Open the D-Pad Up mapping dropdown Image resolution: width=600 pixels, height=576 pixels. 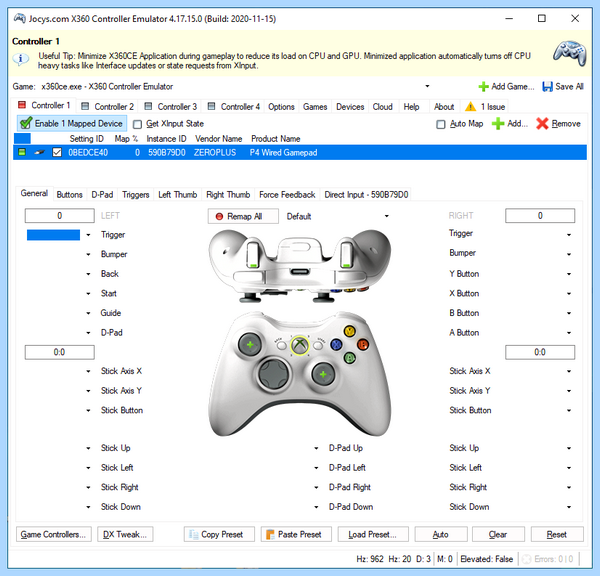pos(316,448)
